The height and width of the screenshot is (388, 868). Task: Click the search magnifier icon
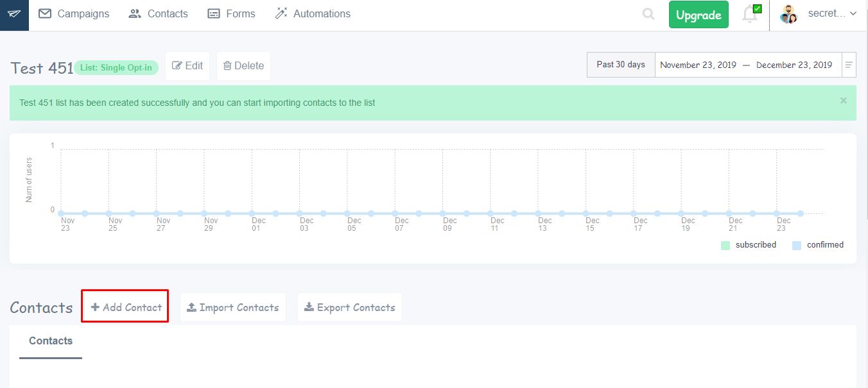coord(648,14)
